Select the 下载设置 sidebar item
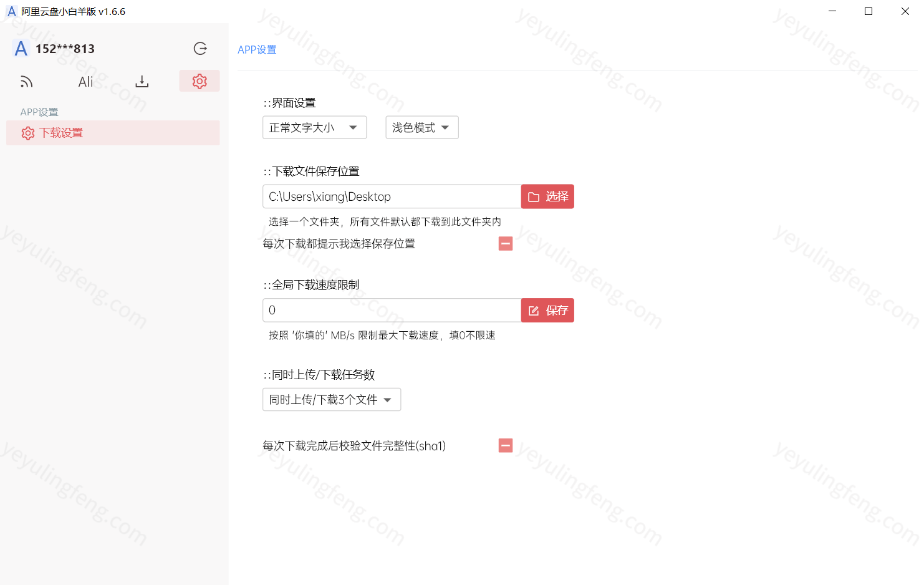Viewport: 924px width, 585px height. (x=113, y=133)
